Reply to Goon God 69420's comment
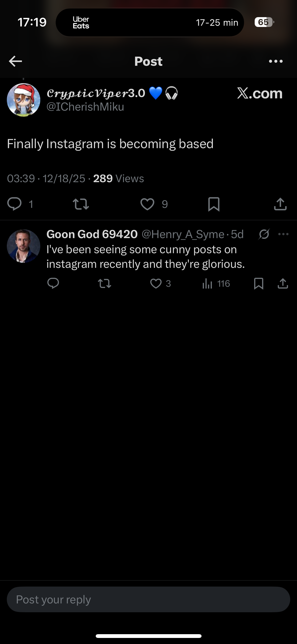This screenshot has height=644, width=297. point(53,283)
